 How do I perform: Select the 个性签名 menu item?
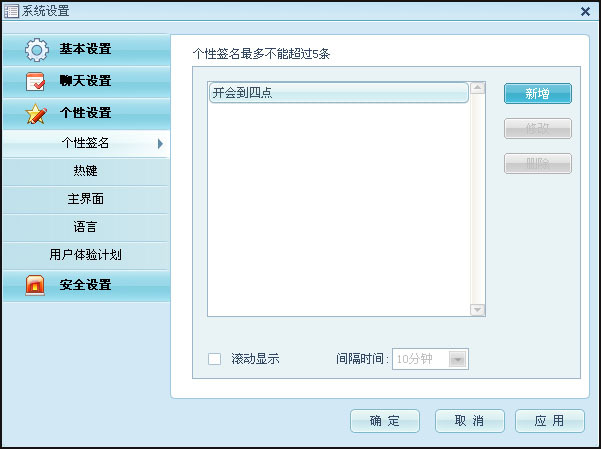[85, 143]
